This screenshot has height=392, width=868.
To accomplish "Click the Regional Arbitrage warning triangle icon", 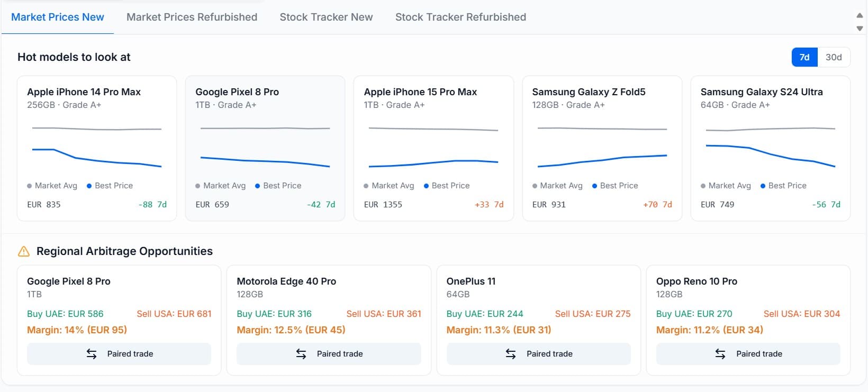I will (x=24, y=251).
